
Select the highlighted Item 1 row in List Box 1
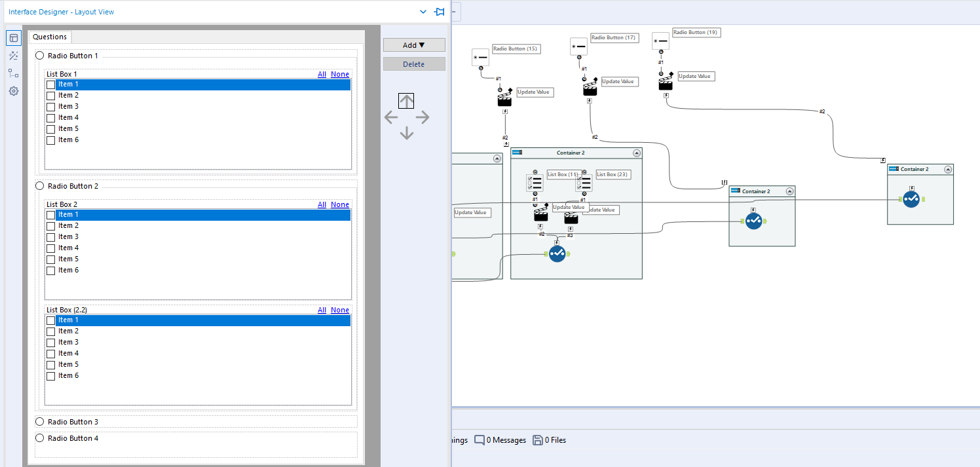click(69, 84)
